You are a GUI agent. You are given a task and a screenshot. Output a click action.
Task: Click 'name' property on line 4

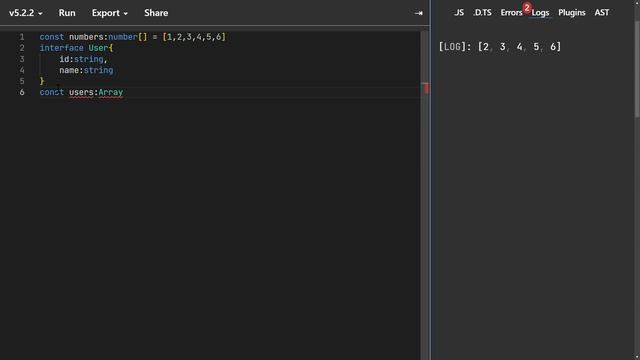click(x=69, y=70)
